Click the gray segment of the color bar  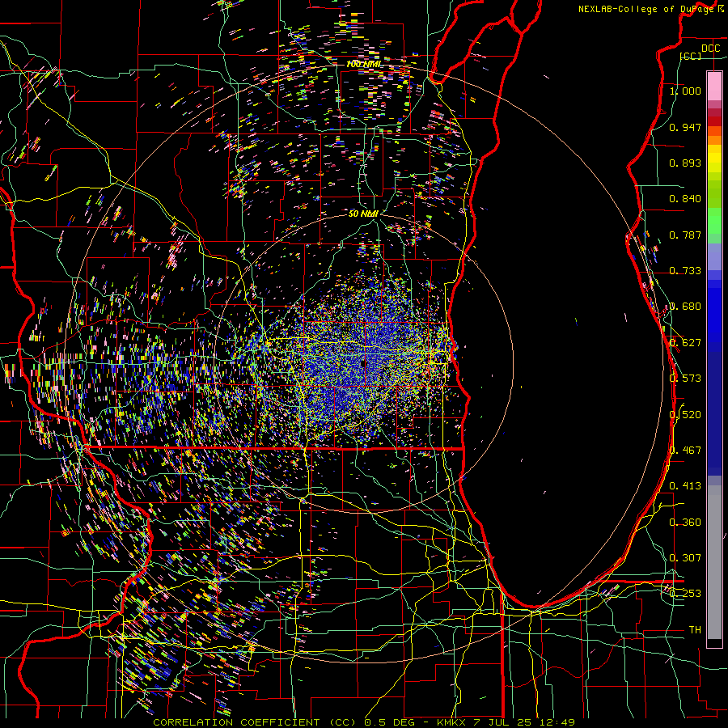[x=714, y=562]
